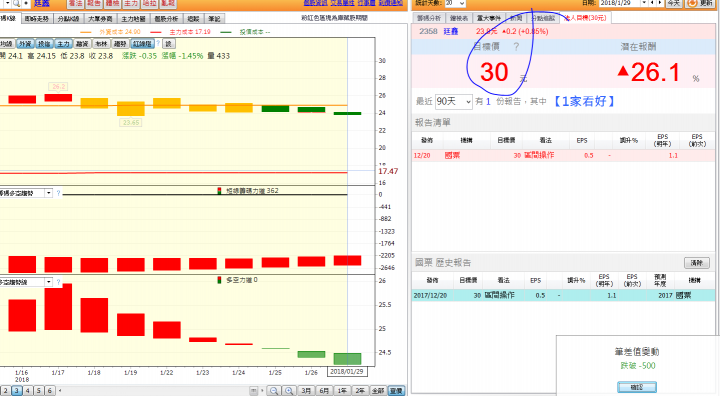
Task: Toggle the 均線 overlay on the chart
Action: (x=6, y=44)
